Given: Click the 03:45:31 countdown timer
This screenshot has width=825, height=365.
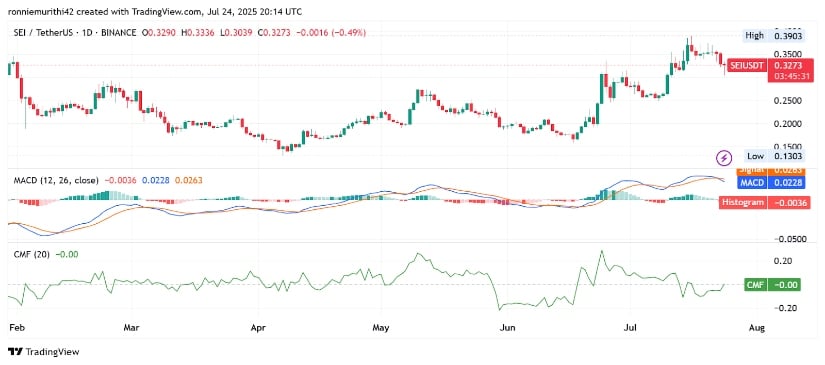Looking at the screenshot, I should click(791, 77).
